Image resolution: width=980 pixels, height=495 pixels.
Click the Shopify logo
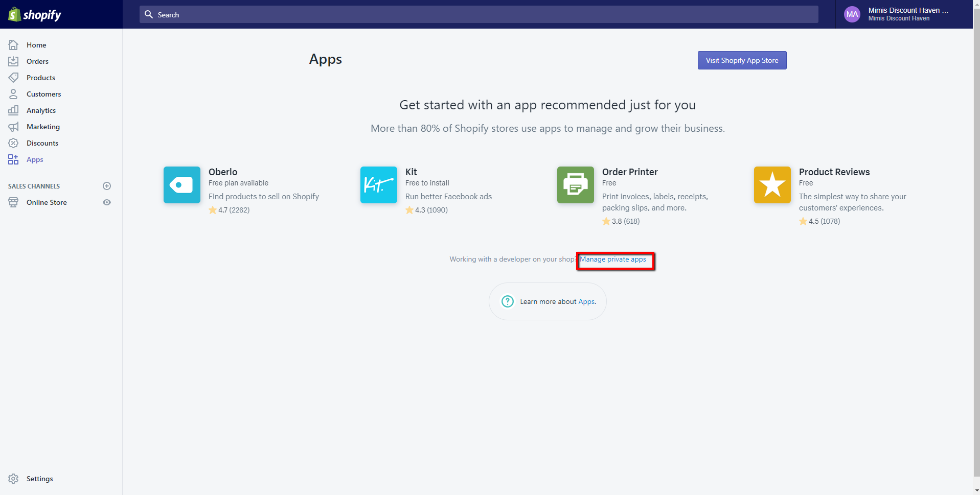pos(35,14)
